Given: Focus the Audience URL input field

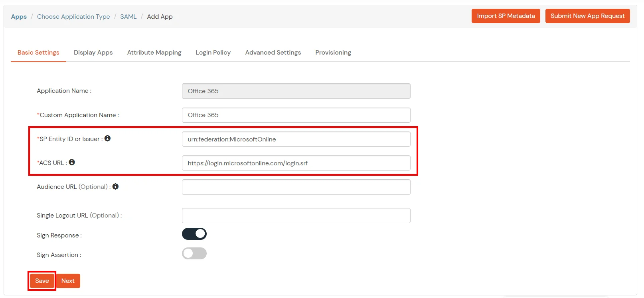Looking at the screenshot, I should tap(296, 187).
